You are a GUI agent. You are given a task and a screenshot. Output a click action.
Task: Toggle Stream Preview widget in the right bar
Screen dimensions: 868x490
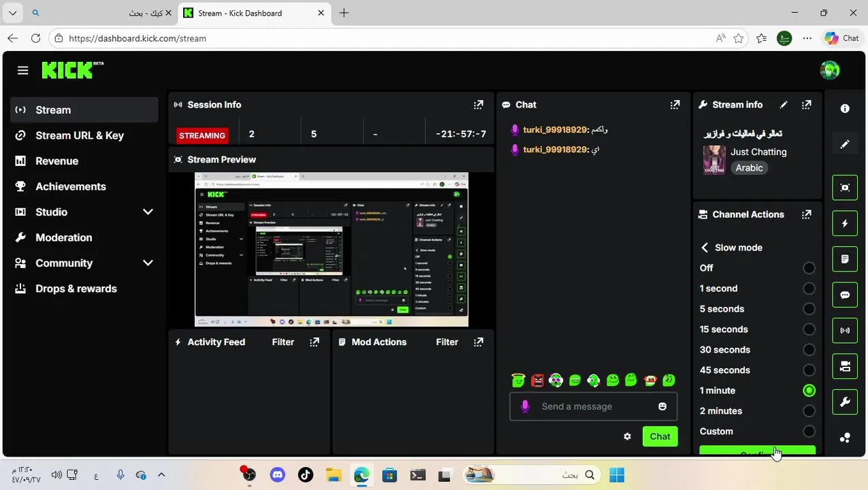pos(845,188)
